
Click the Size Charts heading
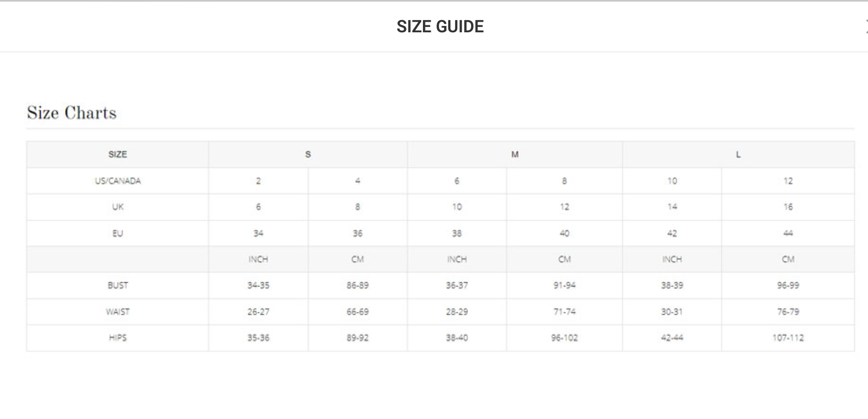pyautogui.click(x=72, y=113)
